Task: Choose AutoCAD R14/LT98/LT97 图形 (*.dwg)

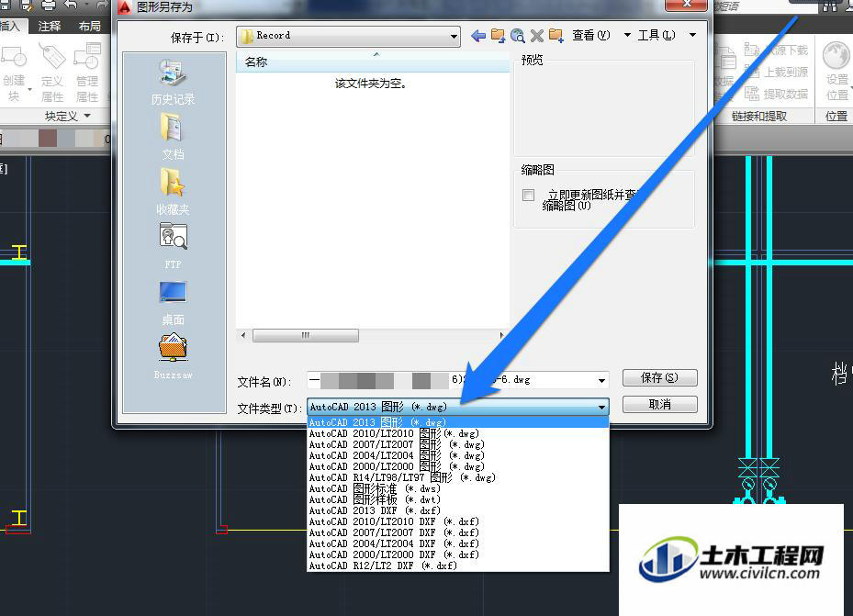Action: [458, 477]
